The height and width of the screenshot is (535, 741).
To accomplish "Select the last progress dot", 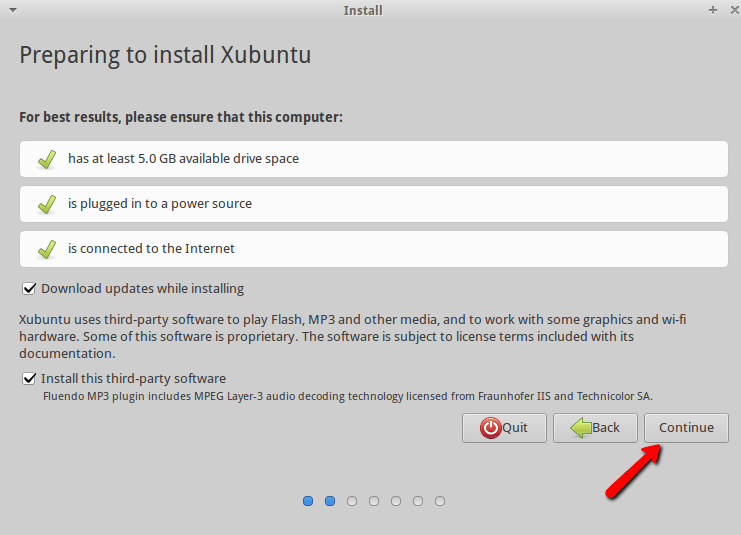I will point(440,501).
